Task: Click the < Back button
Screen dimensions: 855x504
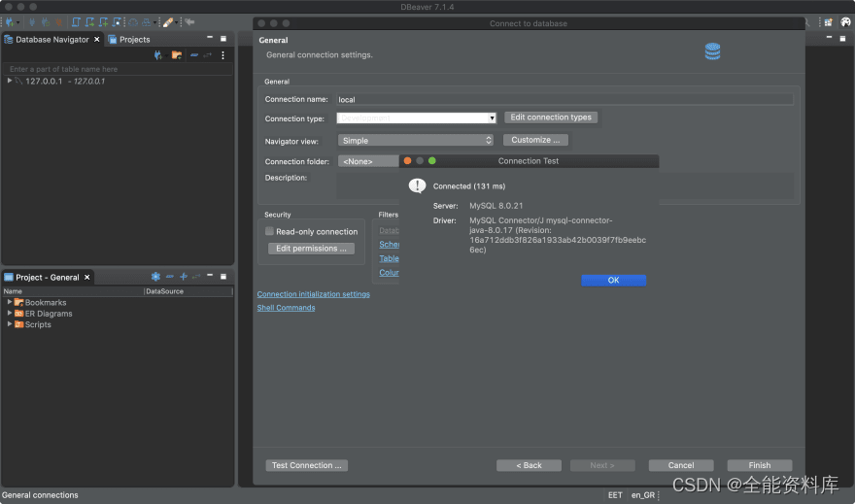Action: pyautogui.click(x=529, y=465)
